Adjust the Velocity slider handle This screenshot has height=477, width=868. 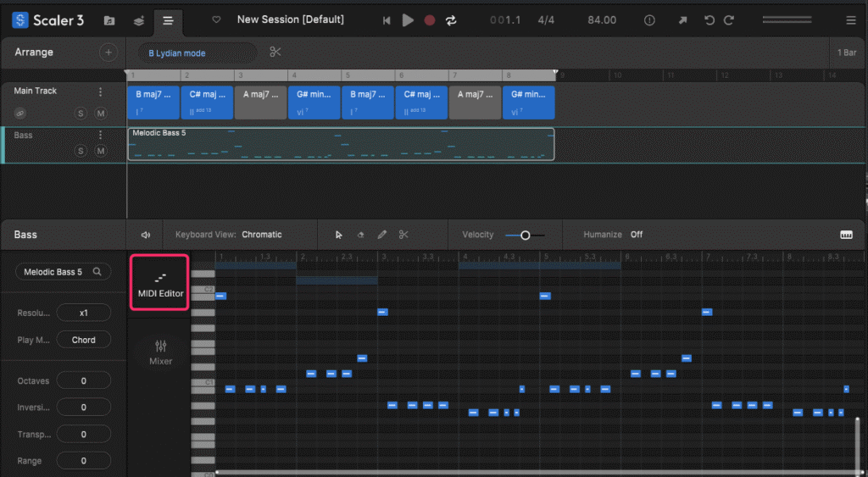pos(525,235)
